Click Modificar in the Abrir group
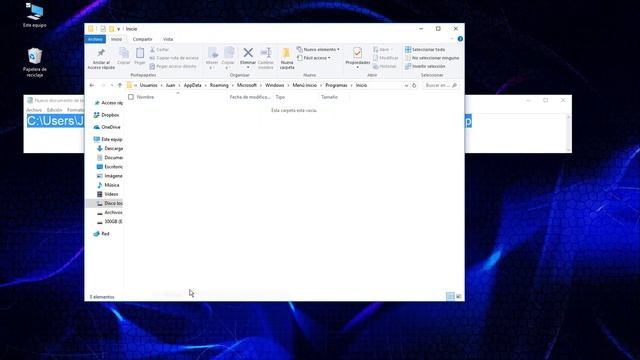This screenshot has height=360, width=640. click(386, 58)
